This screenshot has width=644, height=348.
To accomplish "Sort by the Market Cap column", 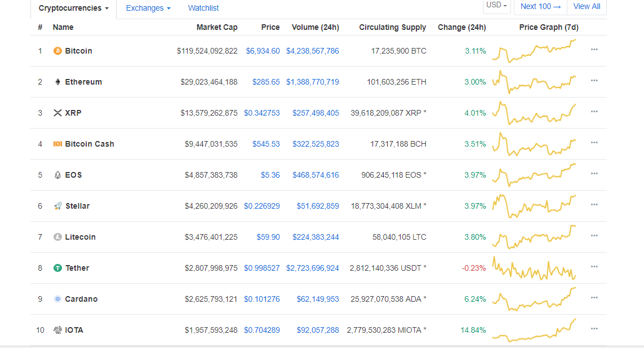I will [217, 27].
